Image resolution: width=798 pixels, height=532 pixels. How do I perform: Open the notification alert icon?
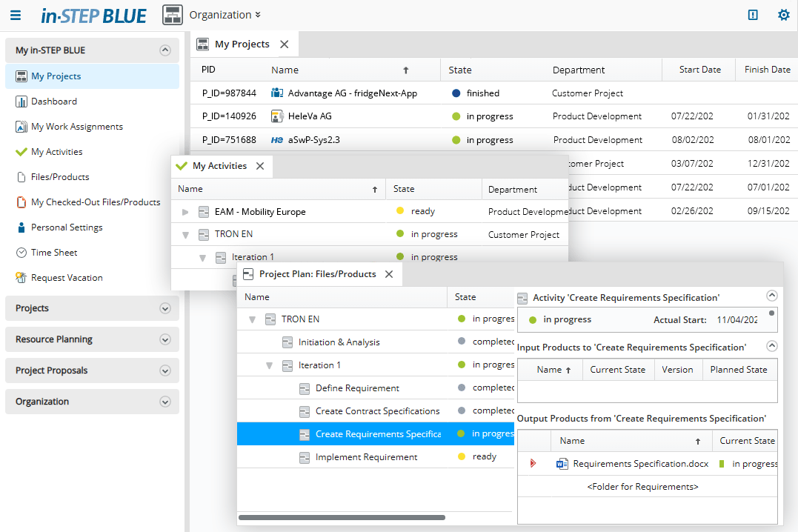753,15
